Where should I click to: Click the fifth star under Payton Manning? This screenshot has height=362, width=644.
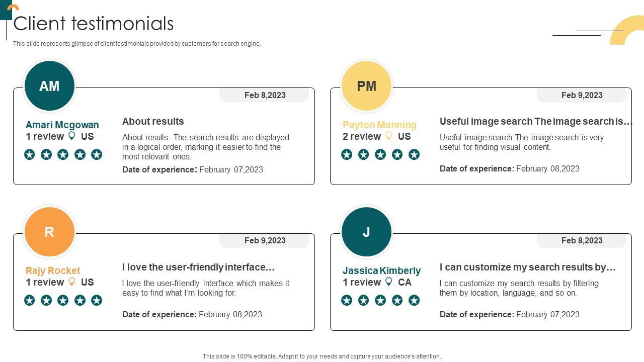pos(414,154)
